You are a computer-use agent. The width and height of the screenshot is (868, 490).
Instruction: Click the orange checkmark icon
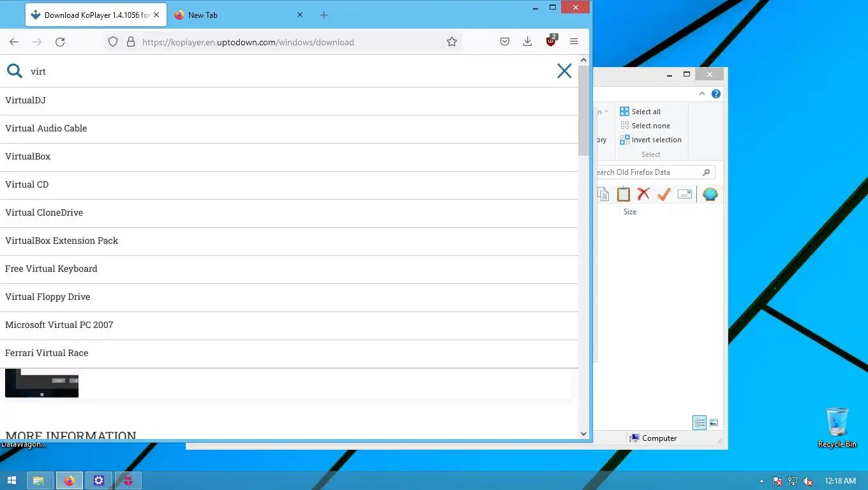pos(664,194)
